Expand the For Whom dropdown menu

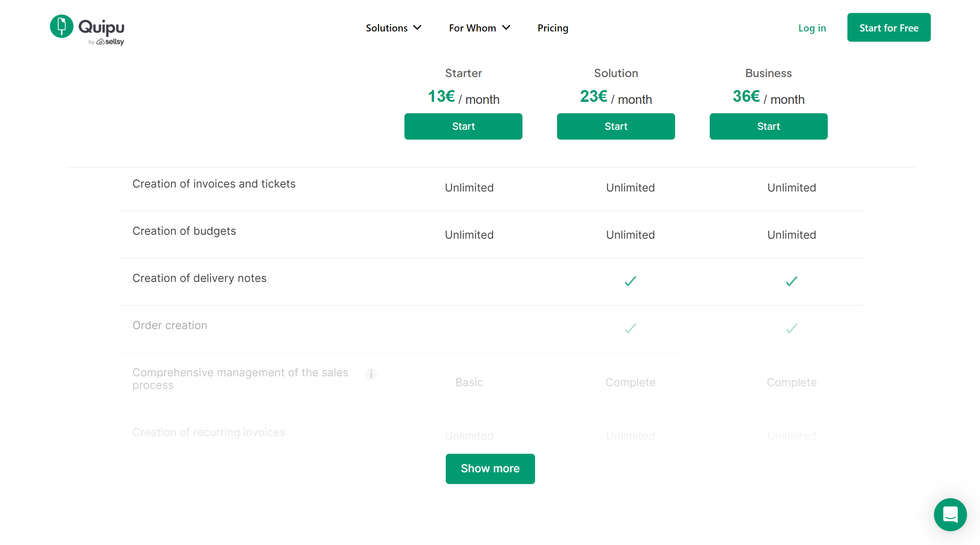[x=479, y=28]
